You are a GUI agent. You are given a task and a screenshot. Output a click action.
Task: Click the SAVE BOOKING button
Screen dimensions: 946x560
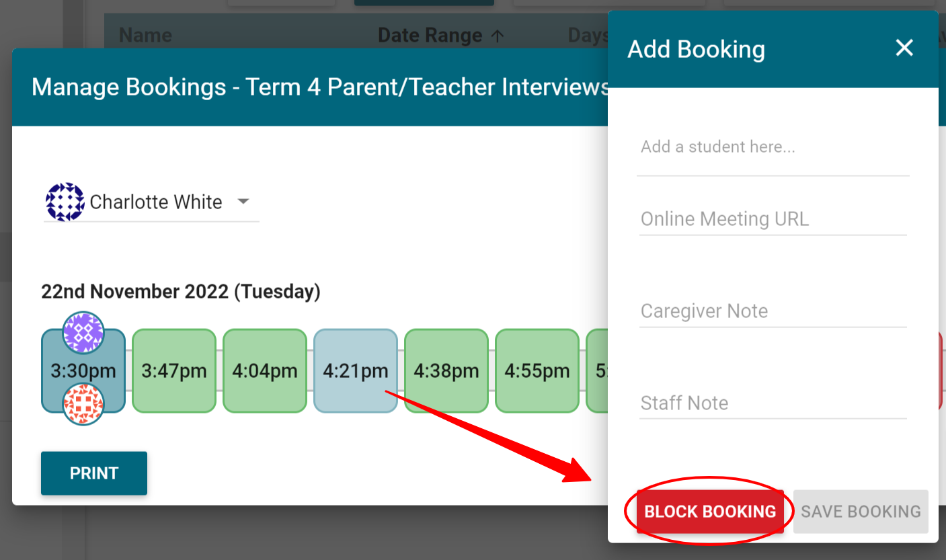tap(861, 511)
